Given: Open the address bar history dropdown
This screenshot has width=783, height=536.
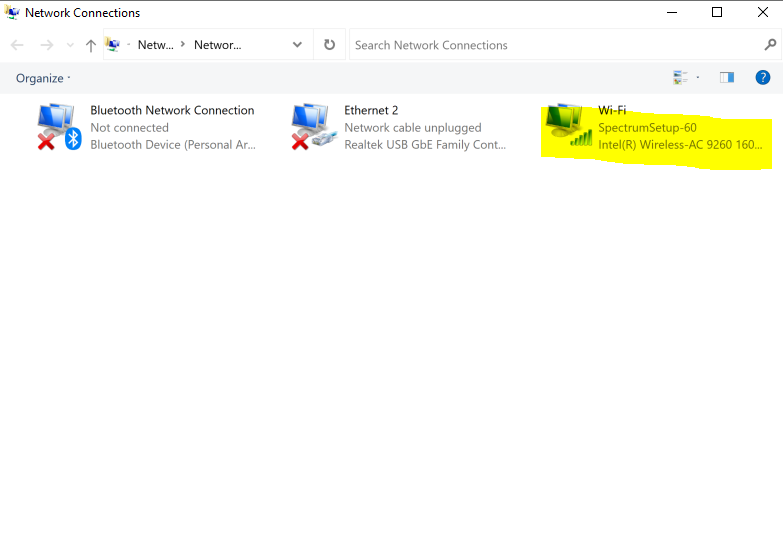Looking at the screenshot, I should coord(297,45).
